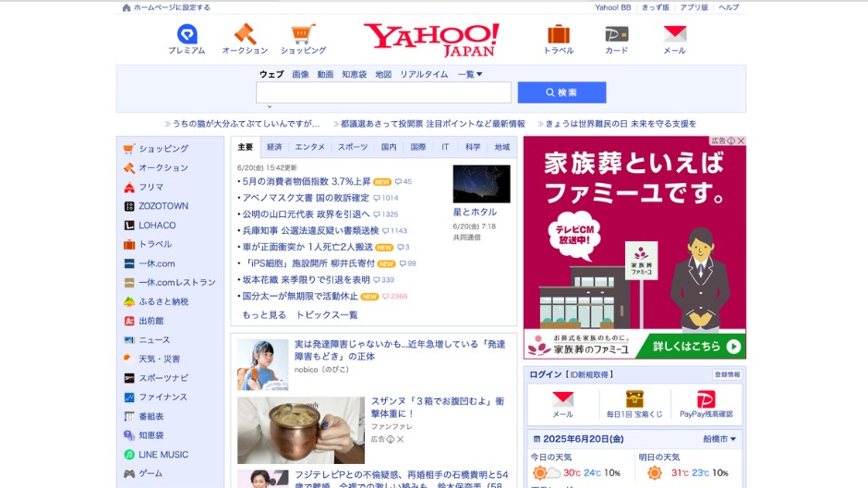
Task: Open headline 国分太一が無期限で活動休止
Action: (301, 297)
